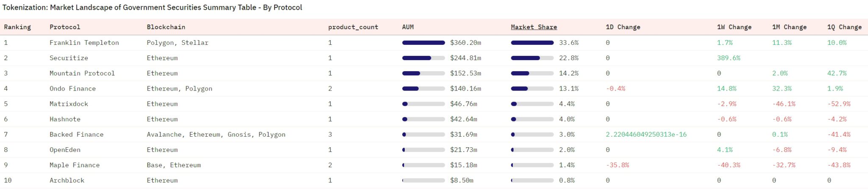Select Matrixdock's -52.9% quarterly change
This screenshot has height=190, width=868.
pyautogui.click(x=839, y=104)
